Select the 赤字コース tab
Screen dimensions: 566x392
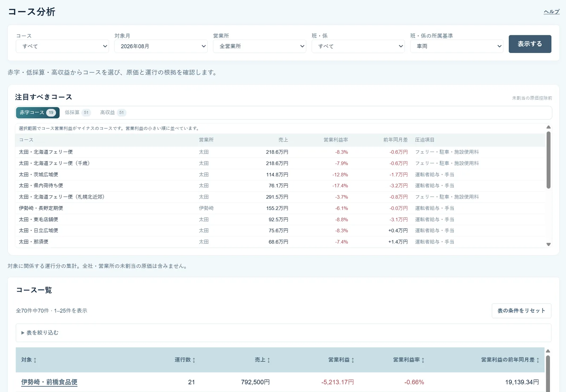38,112
